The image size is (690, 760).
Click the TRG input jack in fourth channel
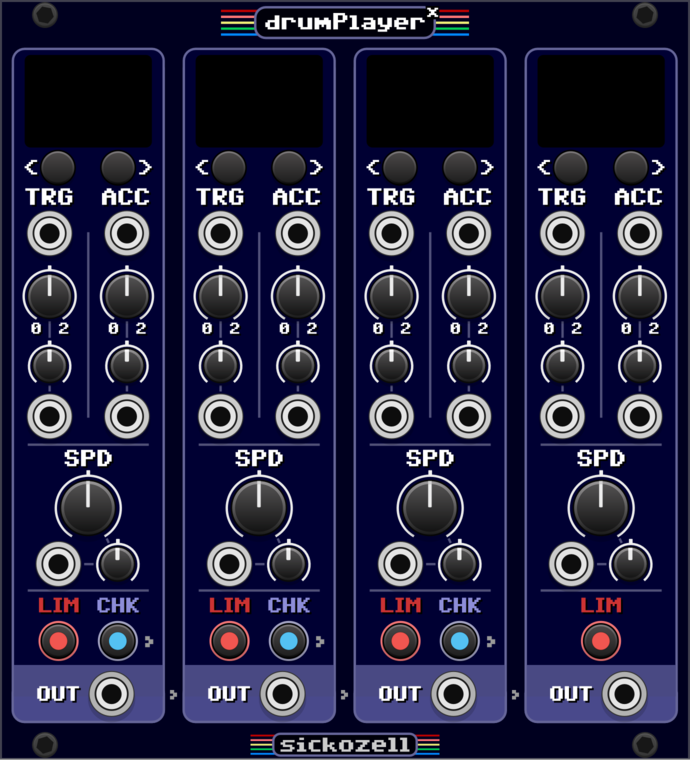click(x=562, y=234)
